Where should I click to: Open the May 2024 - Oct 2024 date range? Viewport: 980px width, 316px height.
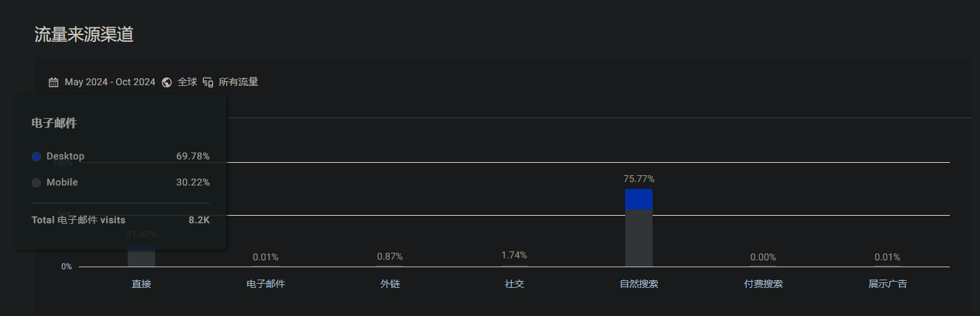(x=110, y=82)
